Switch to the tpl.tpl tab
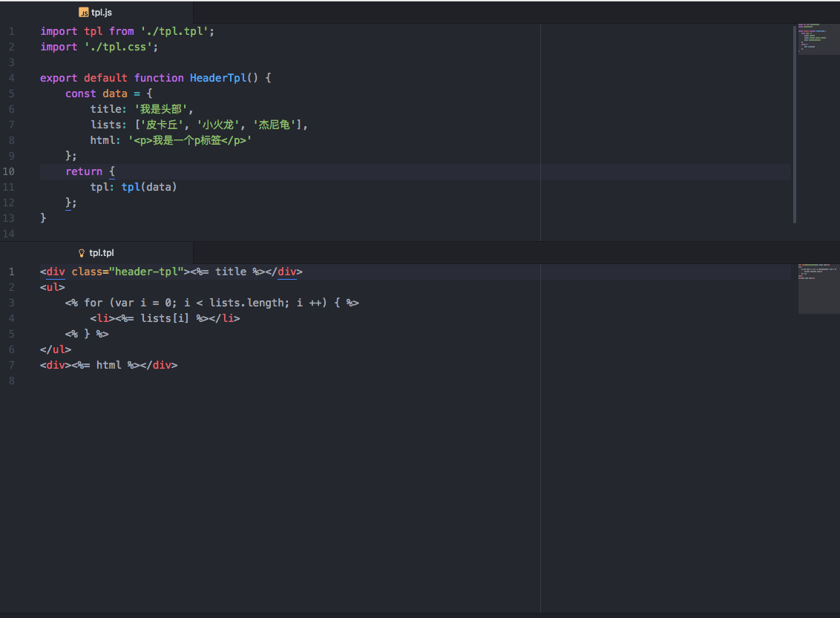Screen dimensions: 840x618 click(96, 253)
